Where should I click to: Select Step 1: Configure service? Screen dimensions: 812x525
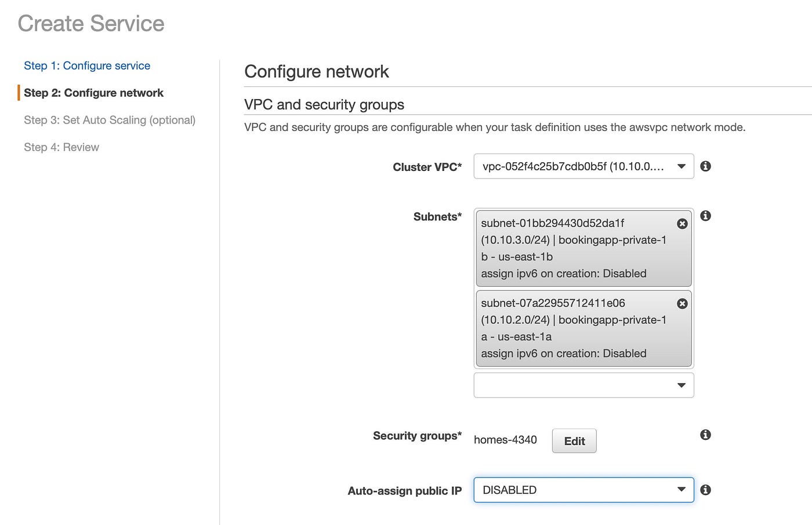click(x=87, y=65)
